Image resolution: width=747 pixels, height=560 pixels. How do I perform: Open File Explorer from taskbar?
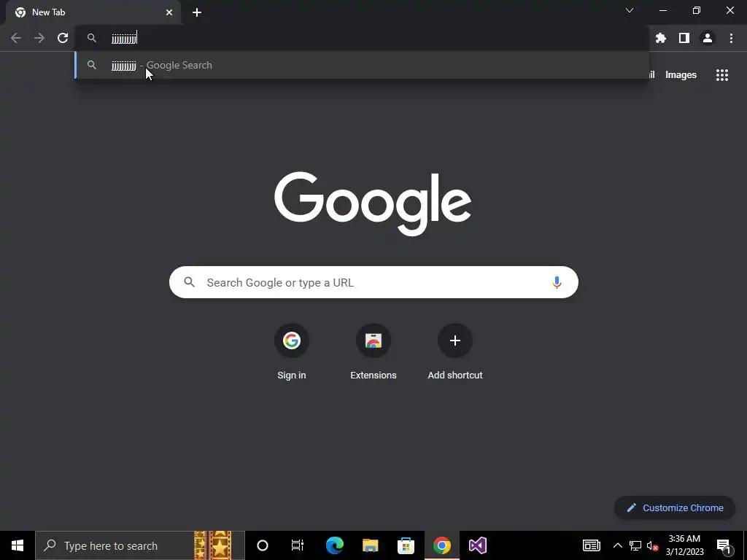[x=370, y=545]
